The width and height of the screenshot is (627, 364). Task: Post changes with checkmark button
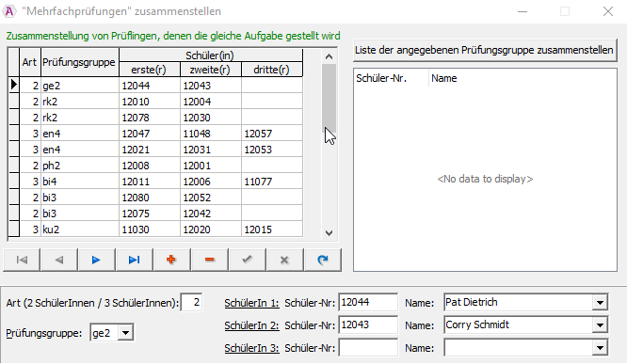247,260
